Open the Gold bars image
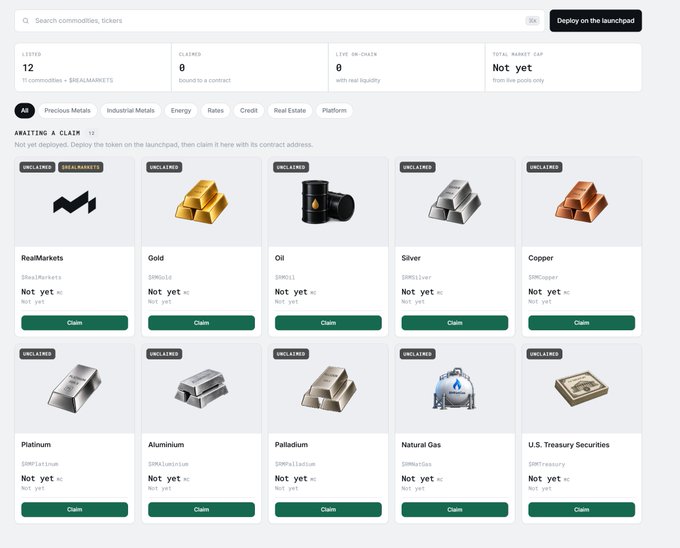The height and width of the screenshot is (548, 680). point(201,202)
